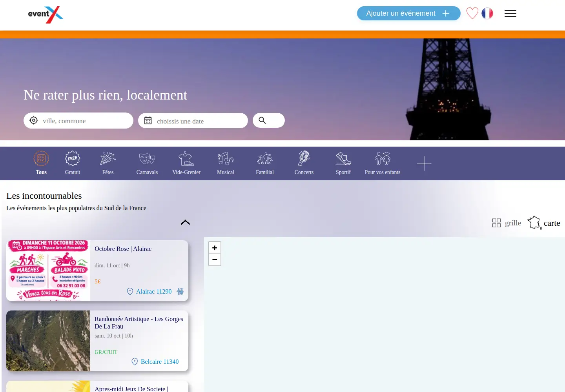The width and height of the screenshot is (565, 392).
Task: Click the 5€ price label
Action: pyautogui.click(x=98, y=281)
